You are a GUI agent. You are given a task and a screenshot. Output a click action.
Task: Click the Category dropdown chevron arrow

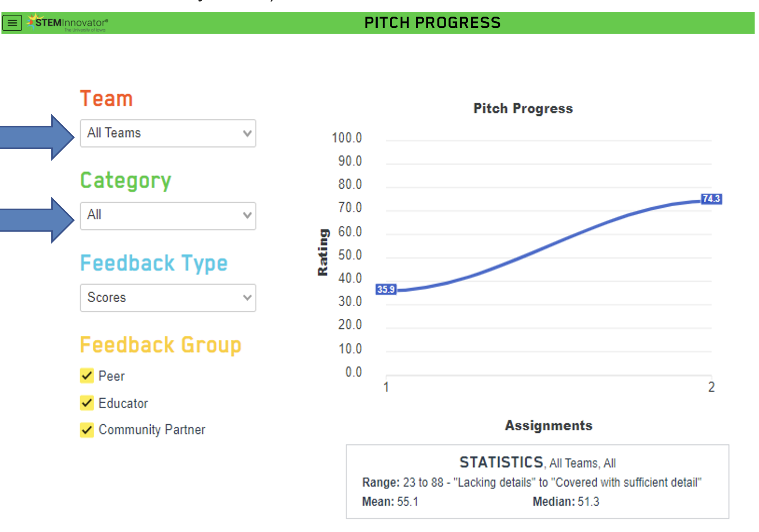[x=247, y=215]
